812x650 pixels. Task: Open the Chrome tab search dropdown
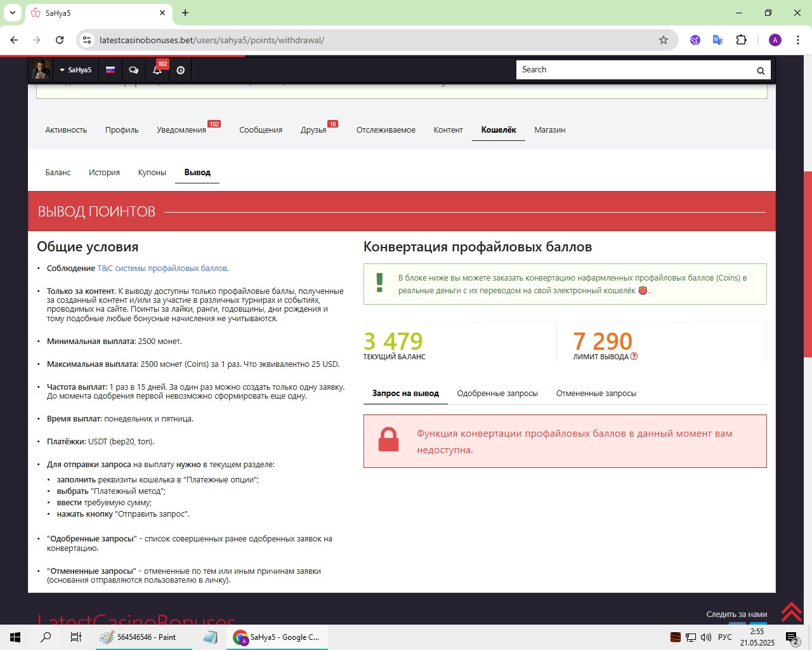(13, 13)
